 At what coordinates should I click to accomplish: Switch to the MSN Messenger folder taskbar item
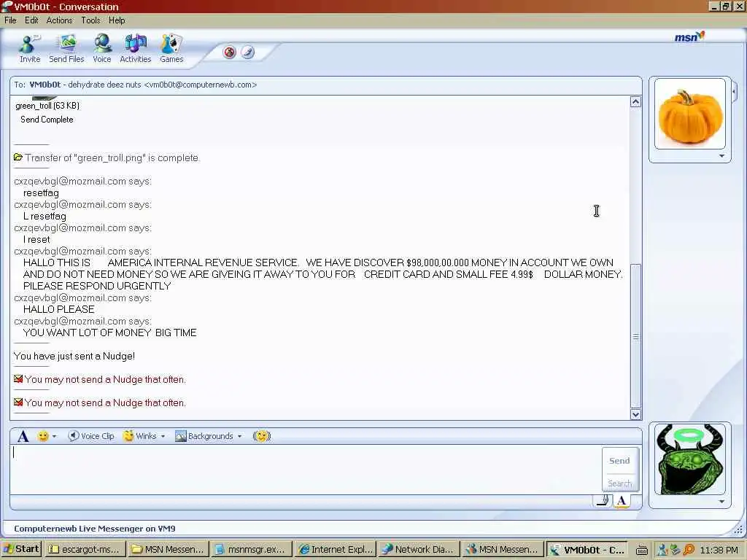click(169, 550)
